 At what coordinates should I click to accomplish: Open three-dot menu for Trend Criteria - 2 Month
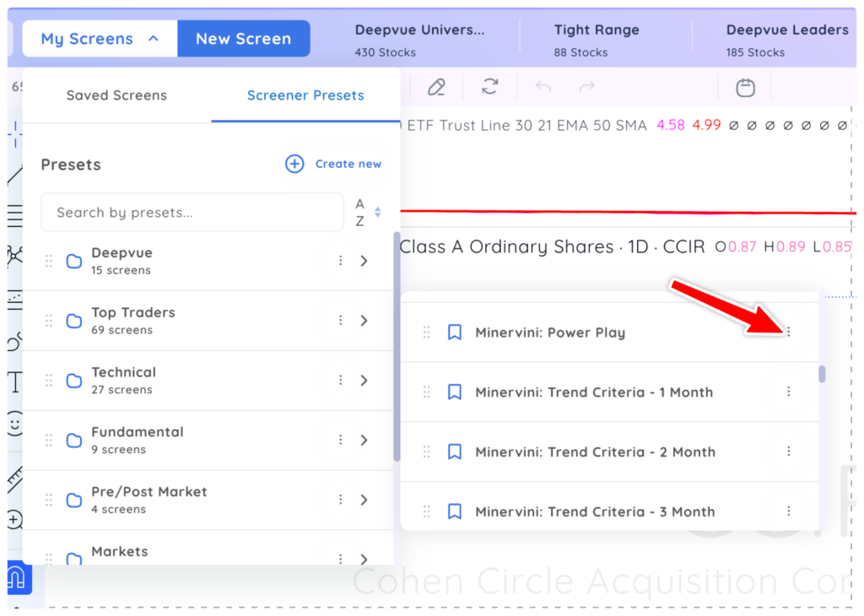click(789, 451)
